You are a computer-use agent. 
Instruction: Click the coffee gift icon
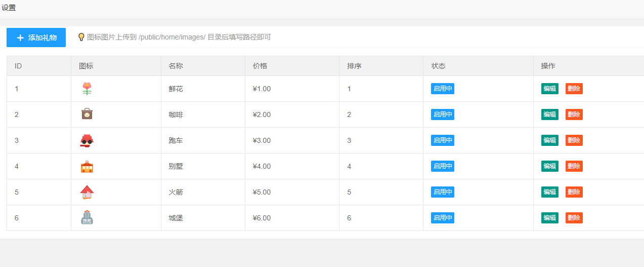click(x=87, y=115)
